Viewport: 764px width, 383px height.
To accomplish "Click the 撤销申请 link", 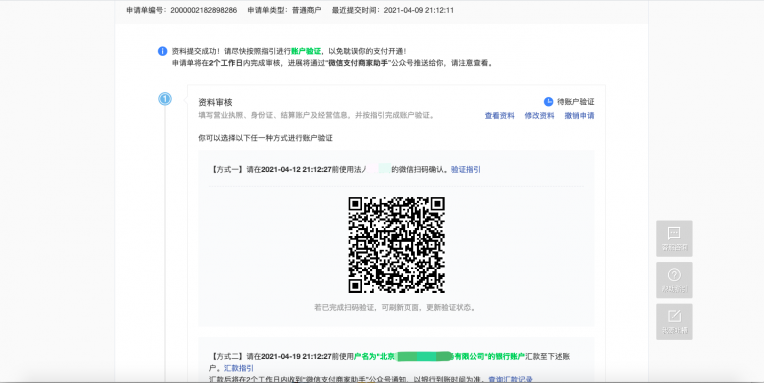I will pos(579,115).
